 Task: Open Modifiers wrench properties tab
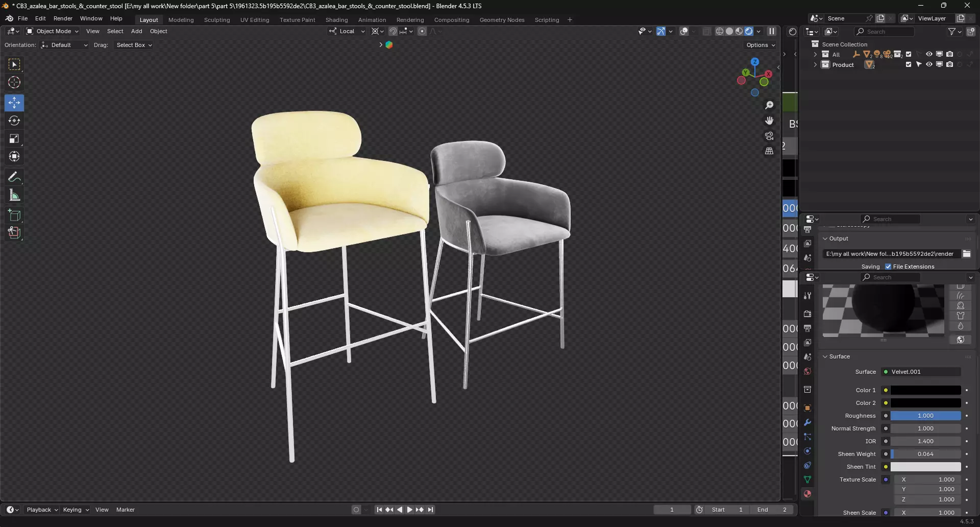[807, 422]
